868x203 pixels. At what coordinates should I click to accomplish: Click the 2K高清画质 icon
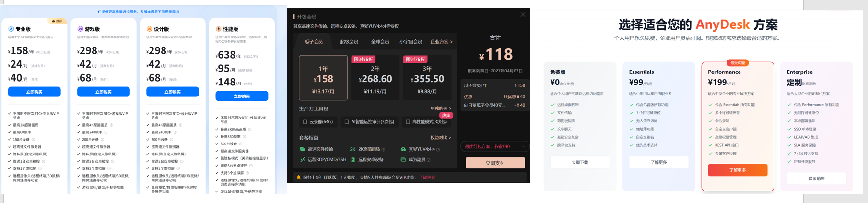tap(352, 149)
